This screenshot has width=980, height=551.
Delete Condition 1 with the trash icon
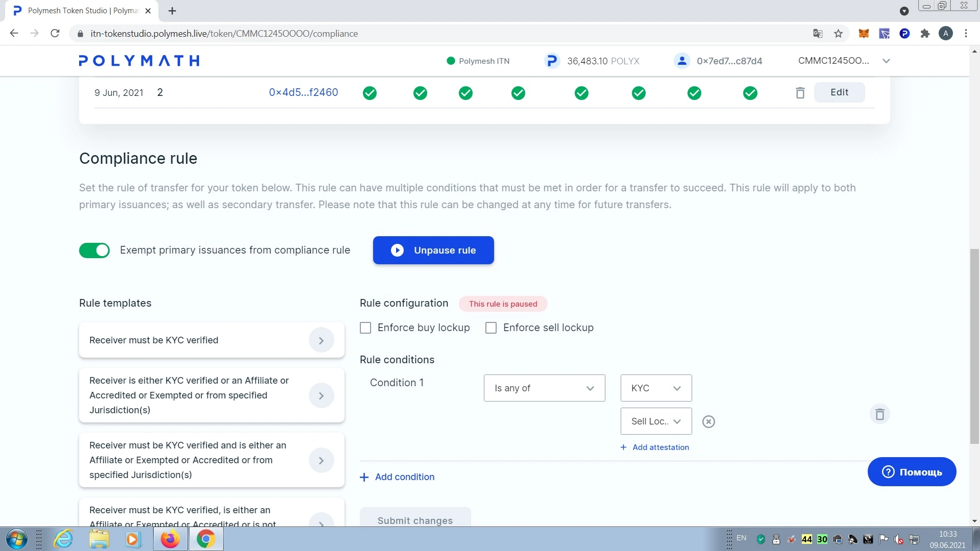tap(879, 414)
